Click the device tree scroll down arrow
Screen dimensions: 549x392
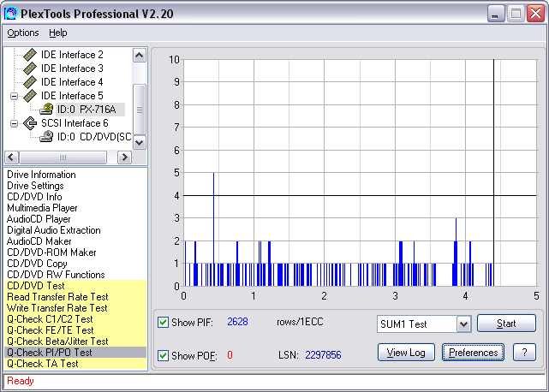[140, 142]
